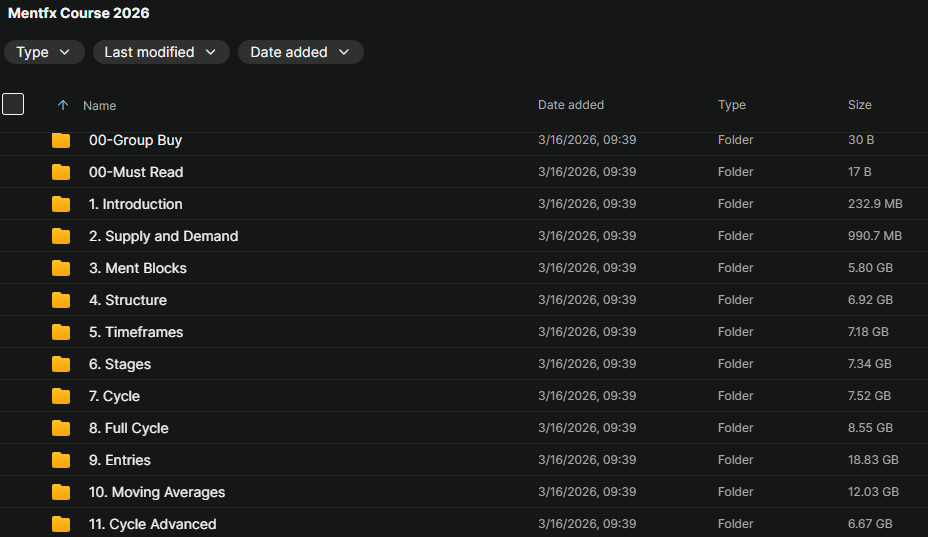The image size is (928, 537).
Task: Click the 11. Cycle Advanced folder icon
Action: [x=61, y=524]
